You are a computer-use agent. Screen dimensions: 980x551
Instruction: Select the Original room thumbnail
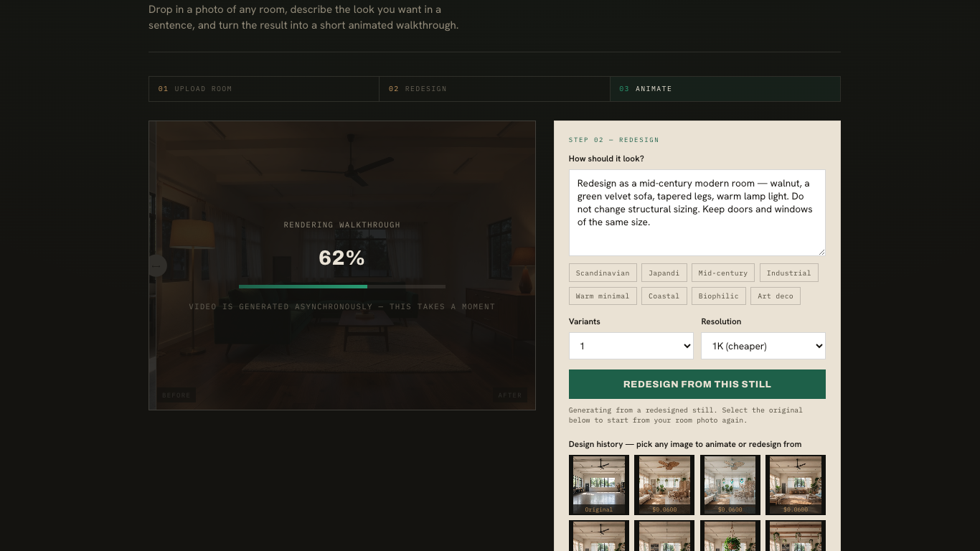(x=599, y=485)
